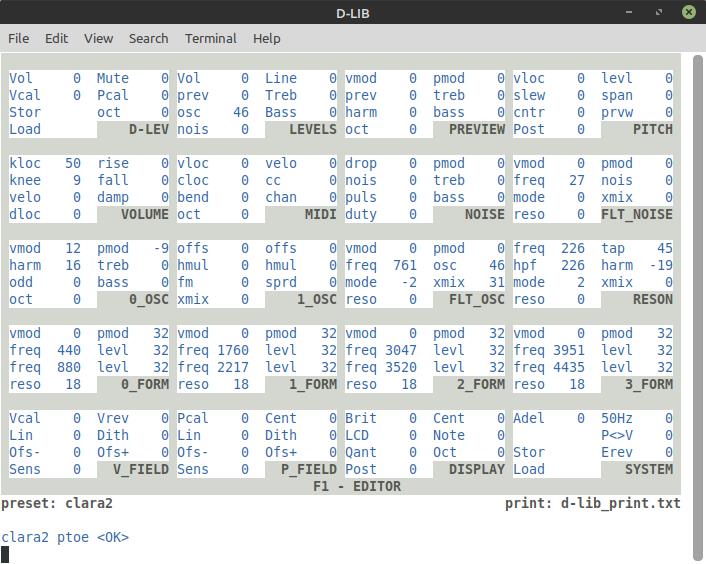The height and width of the screenshot is (564, 706).
Task: Click the freq 4435 value in 3_FORM
Action: click(x=569, y=368)
